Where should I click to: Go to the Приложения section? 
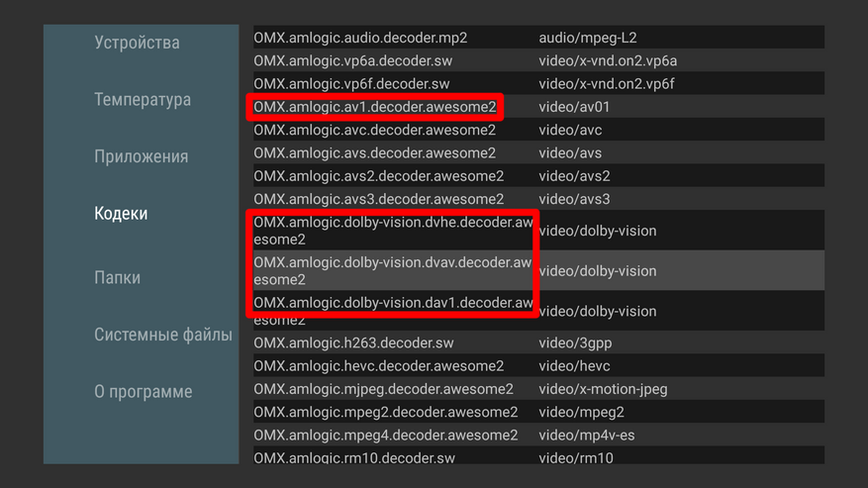[x=141, y=156]
